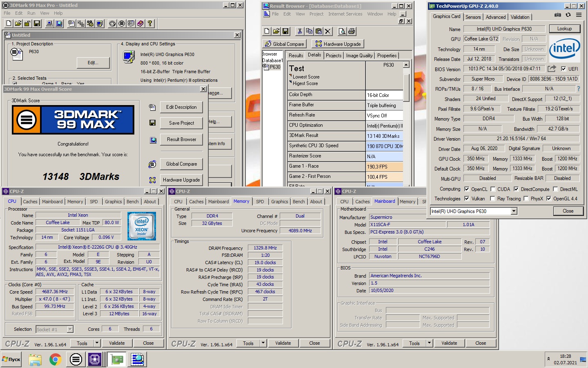Click the Copy icon in Result Browser toolbar
Viewport: 588px width, 368px height.
[309, 31]
